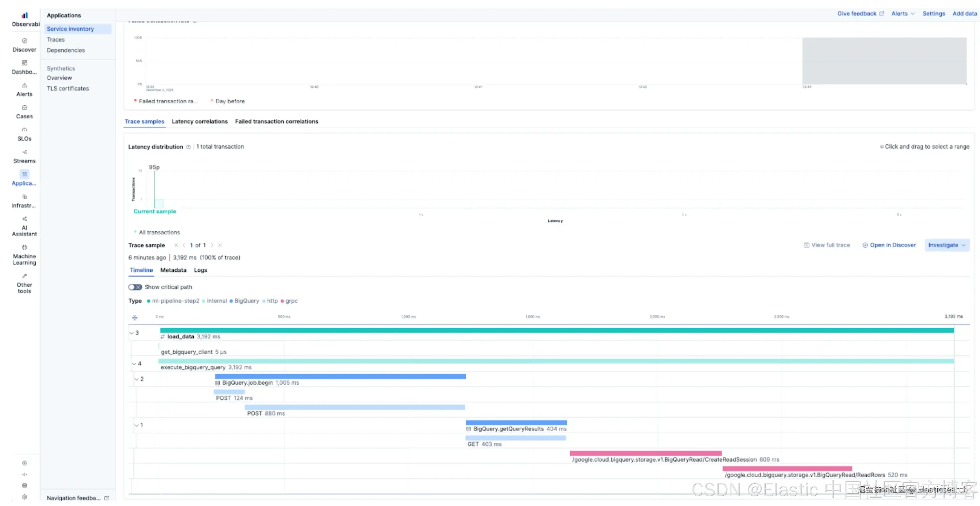Switch to the Metadata tab
The image size is (980, 506).
point(173,270)
